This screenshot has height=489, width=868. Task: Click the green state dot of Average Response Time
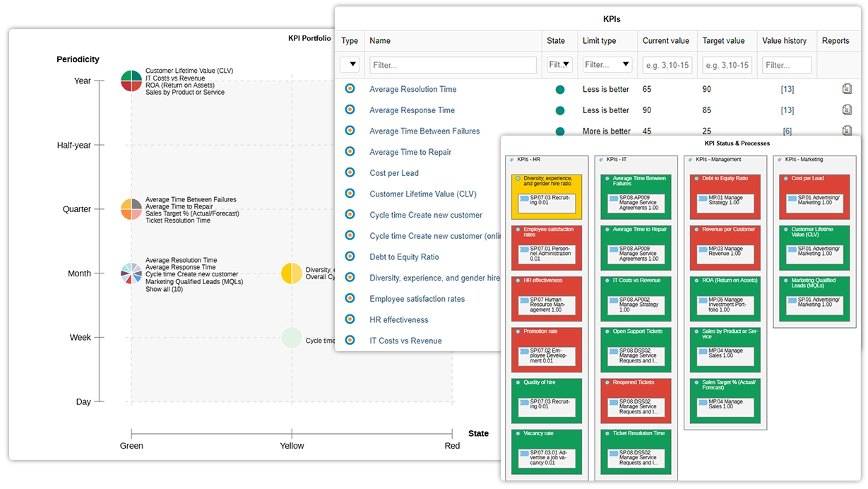pyautogui.click(x=560, y=110)
